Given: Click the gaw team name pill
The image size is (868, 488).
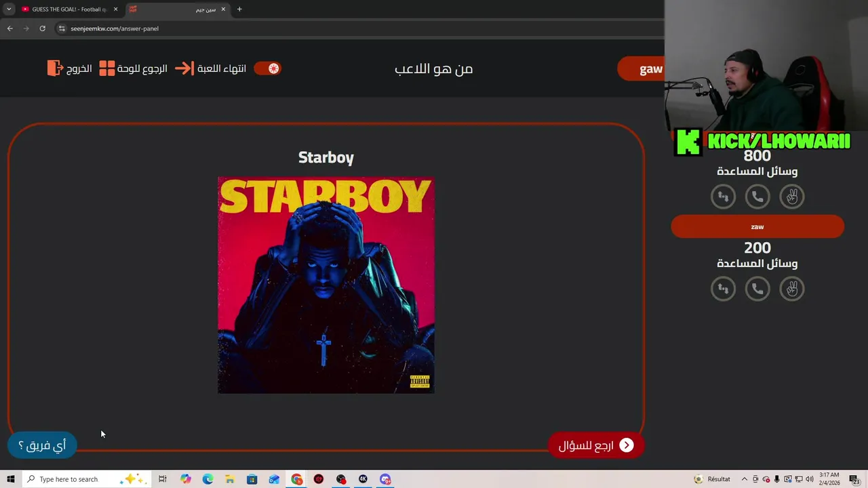Looking at the screenshot, I should pos(641,69).
